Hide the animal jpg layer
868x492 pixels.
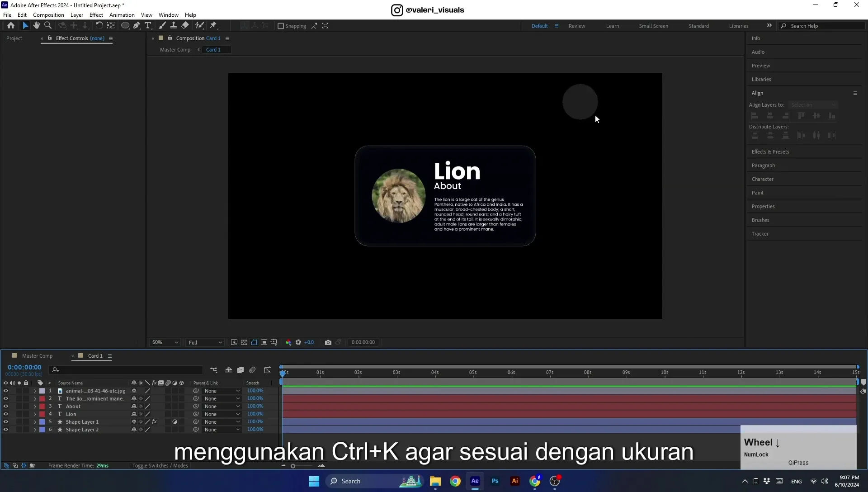6,391
